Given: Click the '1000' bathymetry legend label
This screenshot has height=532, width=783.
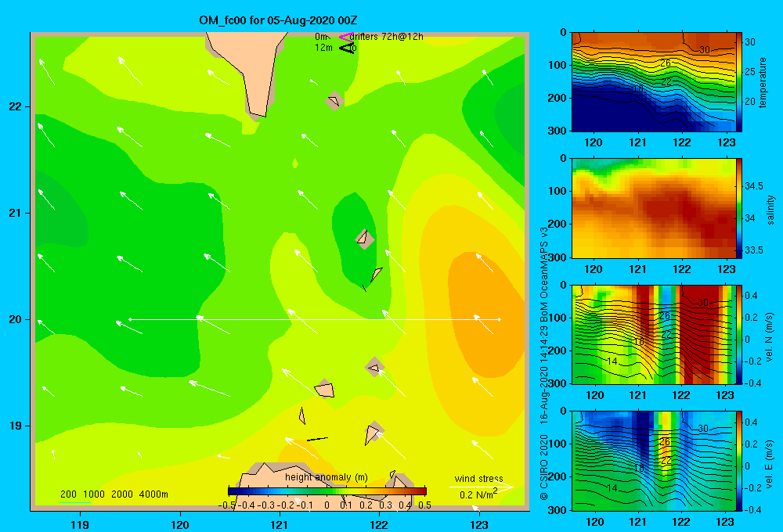Looking at the screenshot, I should click(93, 494).
